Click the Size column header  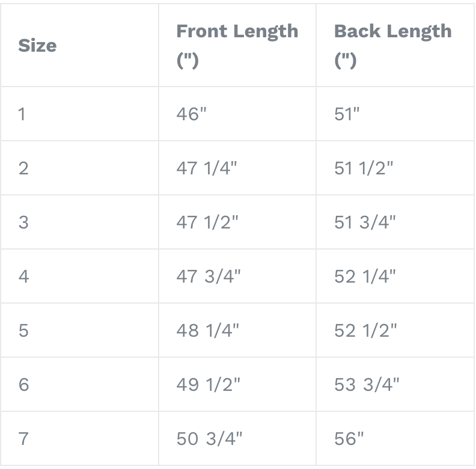pyautogui.click(x=37, y=46)
